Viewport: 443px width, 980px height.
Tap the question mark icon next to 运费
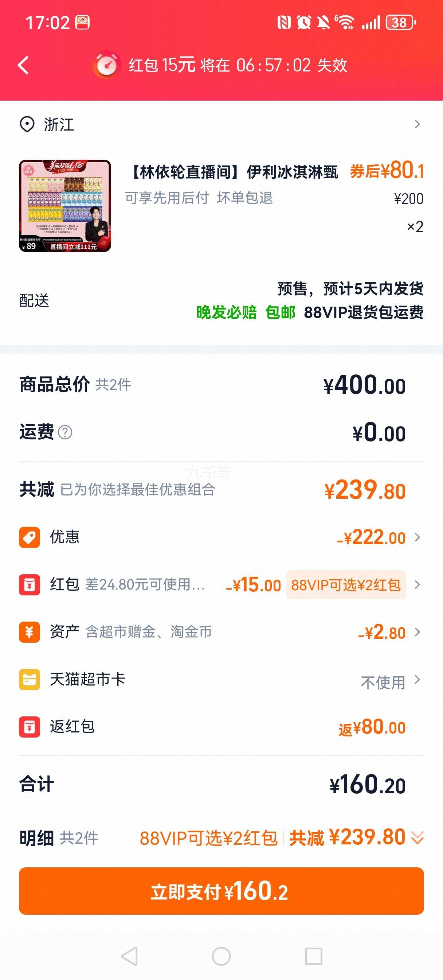[65, 432]
